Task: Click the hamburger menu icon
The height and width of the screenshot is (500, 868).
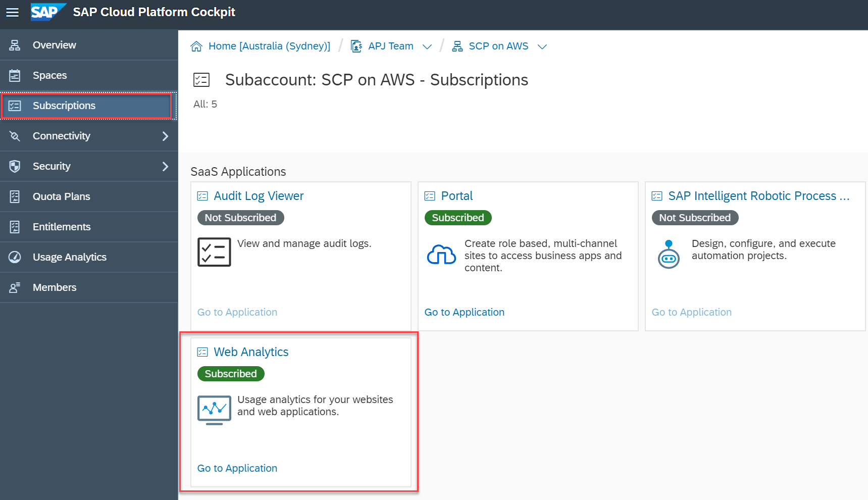Action: pyautogui.click(x=13, y=13)
